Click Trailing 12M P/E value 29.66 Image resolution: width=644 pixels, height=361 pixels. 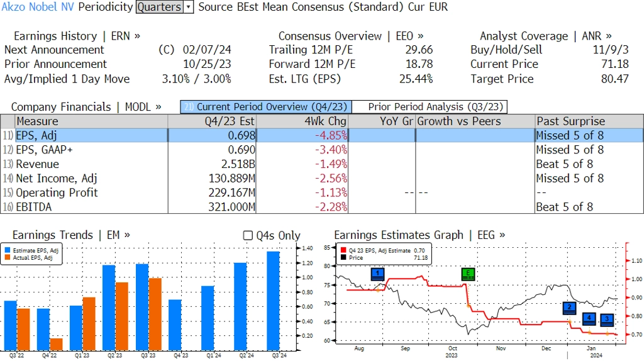tap(419, 50)
